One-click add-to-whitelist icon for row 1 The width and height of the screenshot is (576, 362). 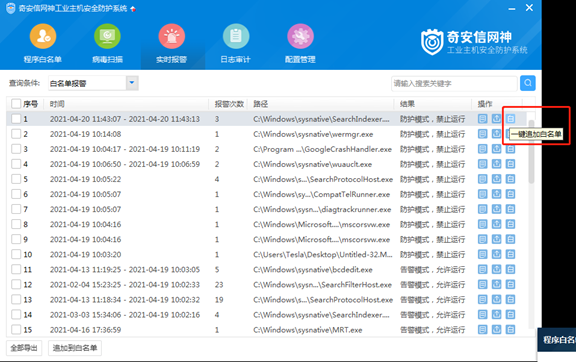click(510, 119)
